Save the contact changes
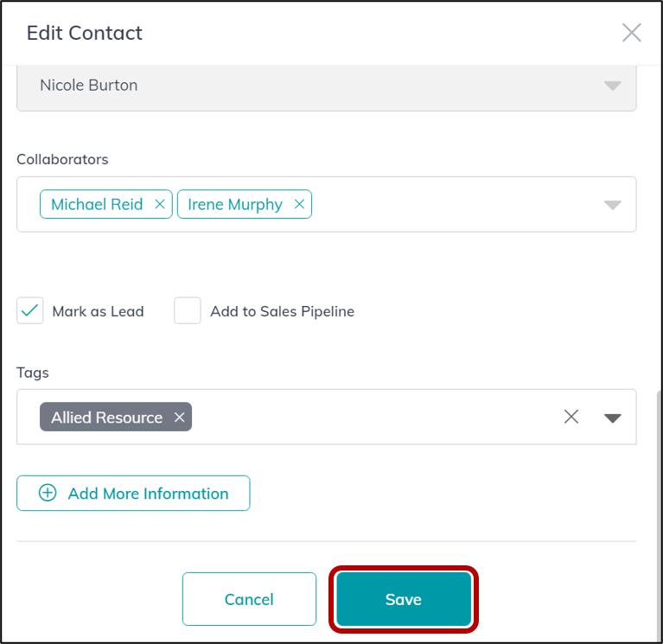 tap(404, 599)
